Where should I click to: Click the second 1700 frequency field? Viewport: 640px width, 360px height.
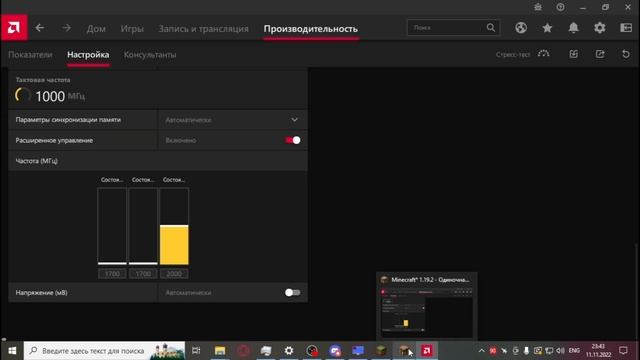click(143, 273)
